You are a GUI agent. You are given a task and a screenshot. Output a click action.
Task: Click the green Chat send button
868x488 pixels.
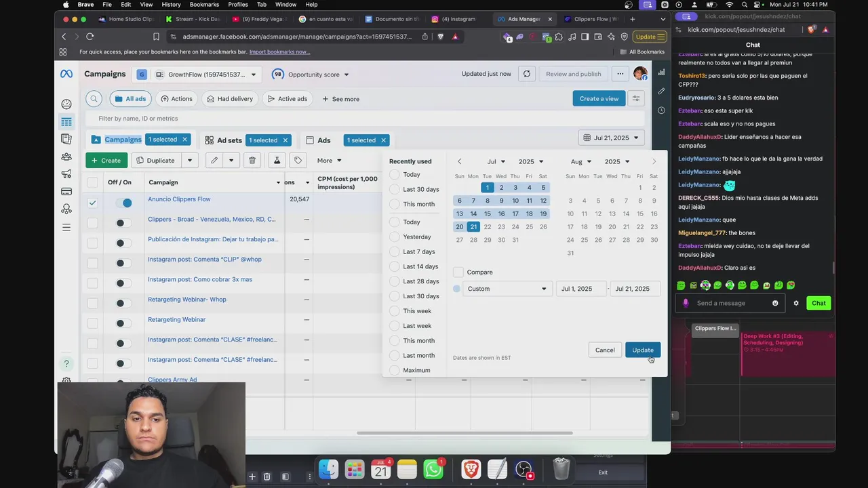[818, 303]
